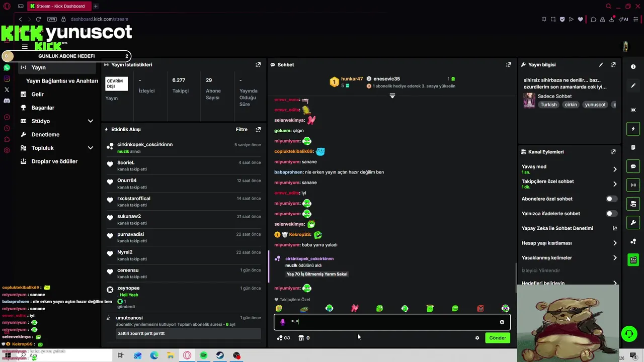This screenshot has width=644, height=362.
Task: Open the Denetleme page
Action: (45, 135)
